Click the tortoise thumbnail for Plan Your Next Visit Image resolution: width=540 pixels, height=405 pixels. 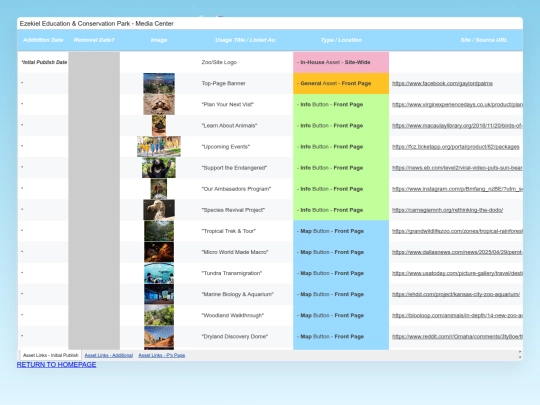pos(159,104)
